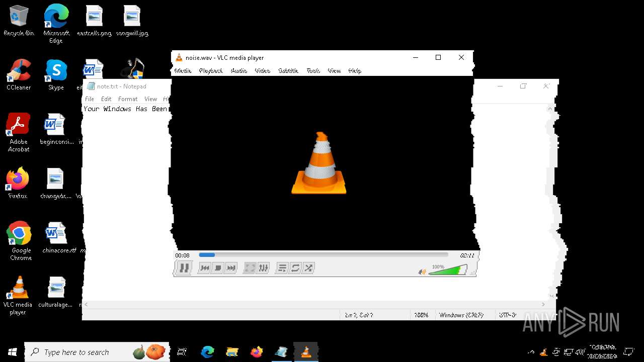Open VLC extended settings button
This screenshot has width=644, height=362.
click(263, 268)
